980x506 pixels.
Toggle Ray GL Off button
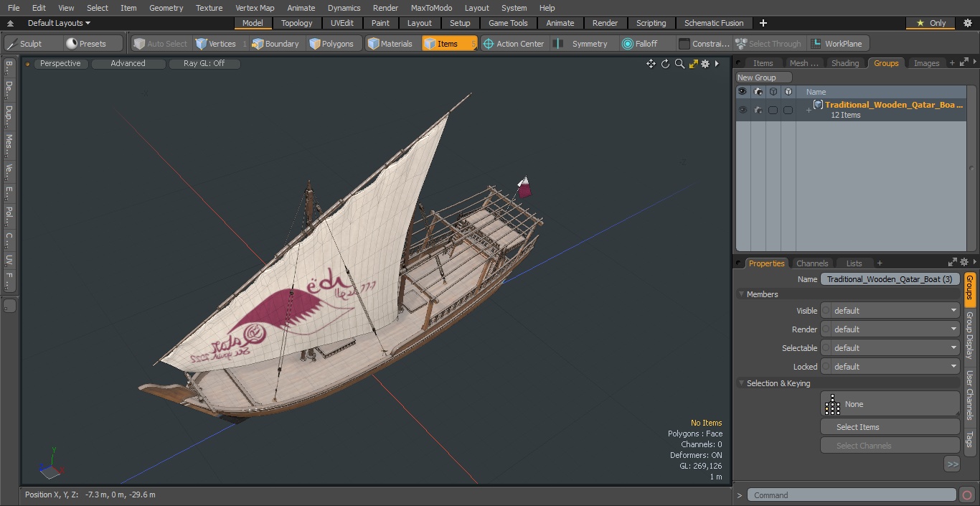click(x=204, y=63)
